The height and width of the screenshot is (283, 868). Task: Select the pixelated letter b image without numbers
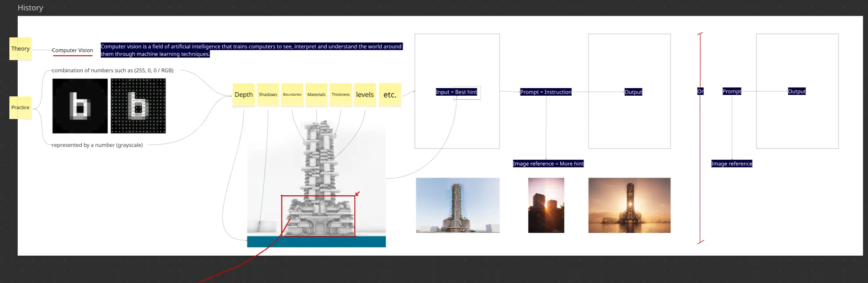point(80,106)
